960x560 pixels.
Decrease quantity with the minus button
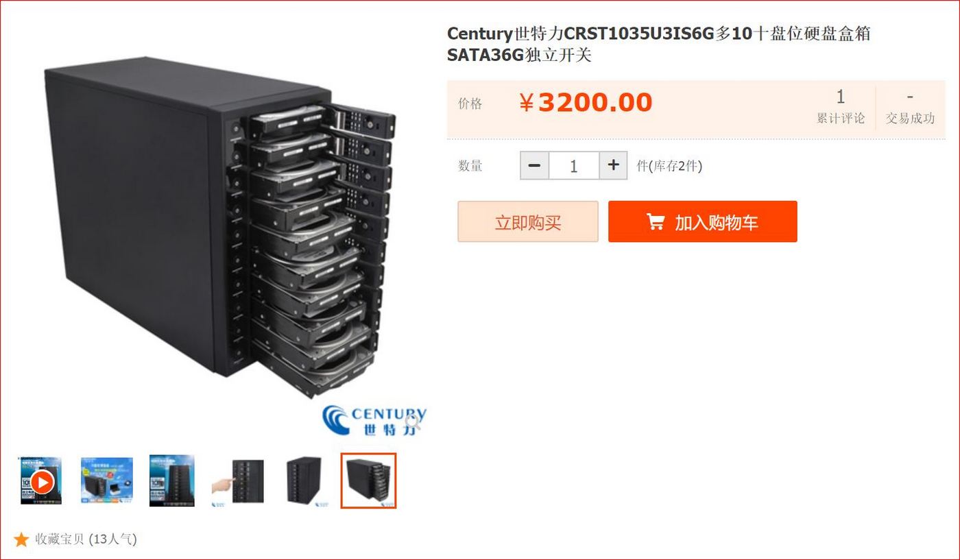tap(535, 165)
